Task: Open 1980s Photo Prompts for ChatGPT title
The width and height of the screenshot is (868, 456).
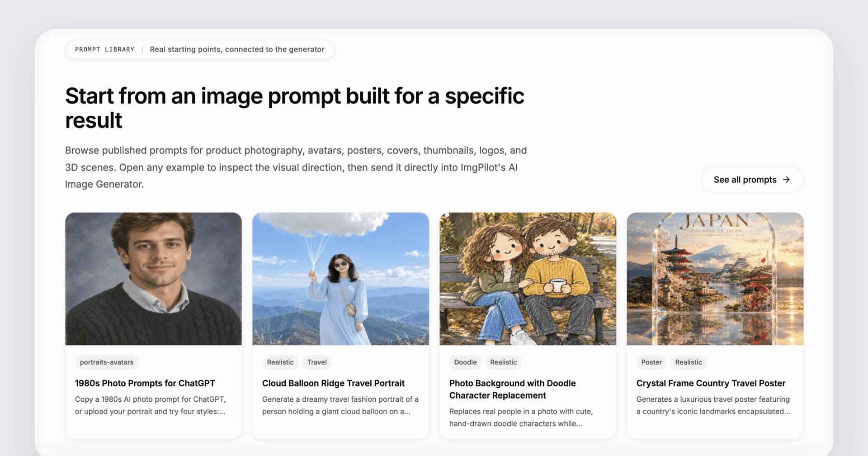Action: point(145,383)
